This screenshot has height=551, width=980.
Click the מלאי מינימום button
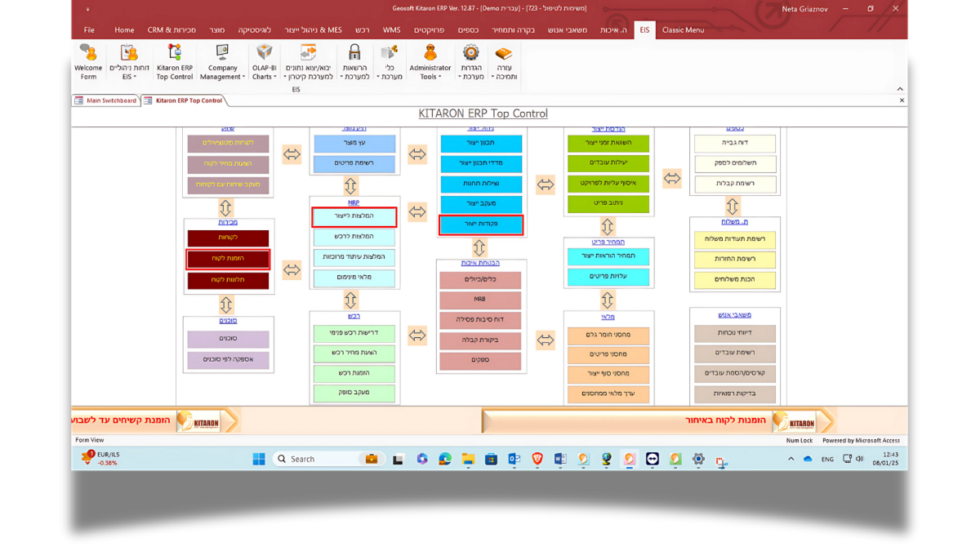354,278
